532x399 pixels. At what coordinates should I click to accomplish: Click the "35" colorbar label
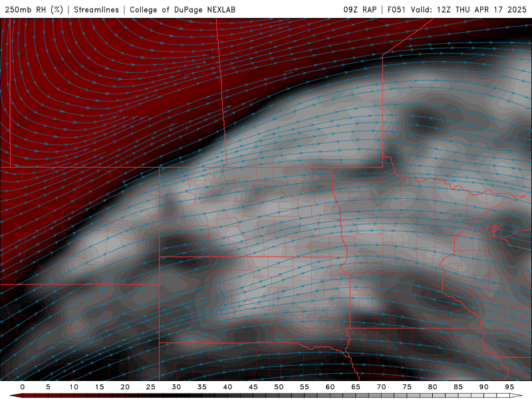pyautogui.click(x=202, y=387)
